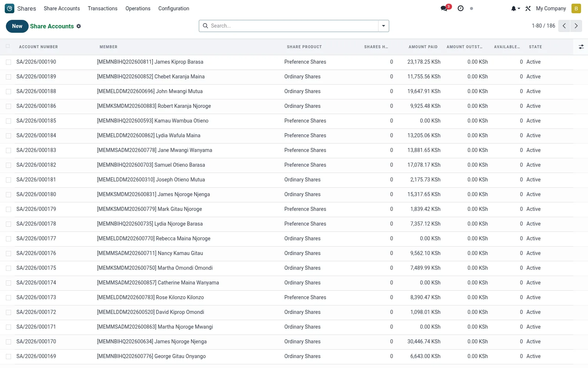
Task: Open the activities clock icon
Action: 460,8
